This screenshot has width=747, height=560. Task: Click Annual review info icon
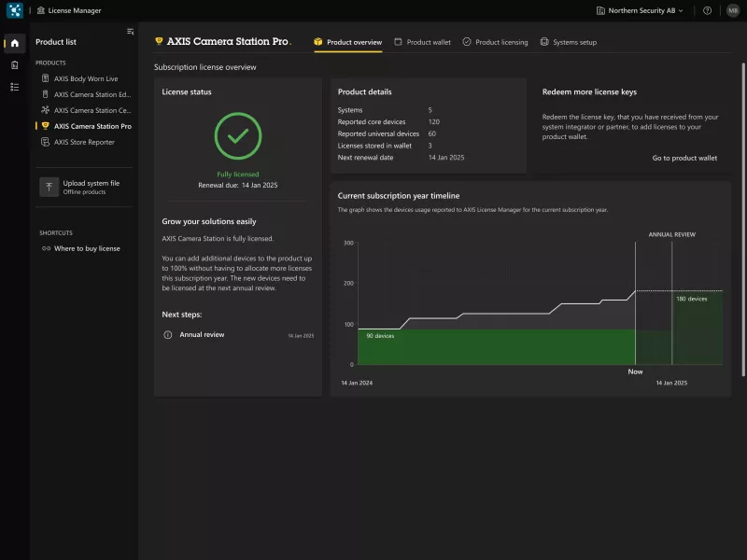168,335
